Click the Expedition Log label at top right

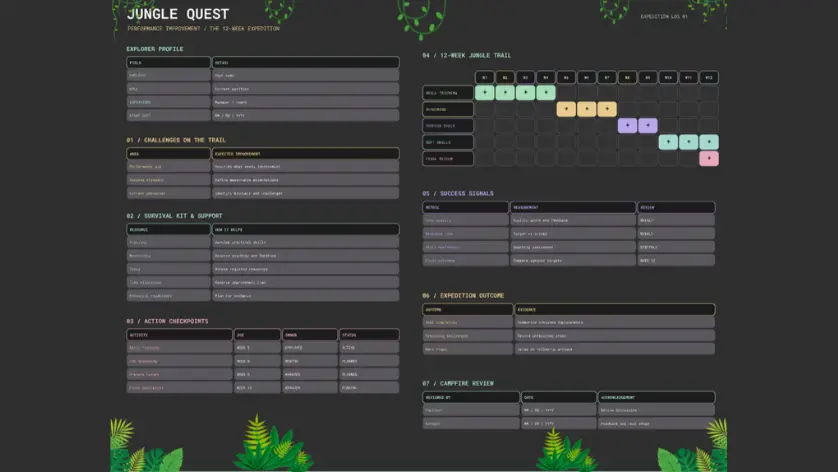click(x=664, y=17)
